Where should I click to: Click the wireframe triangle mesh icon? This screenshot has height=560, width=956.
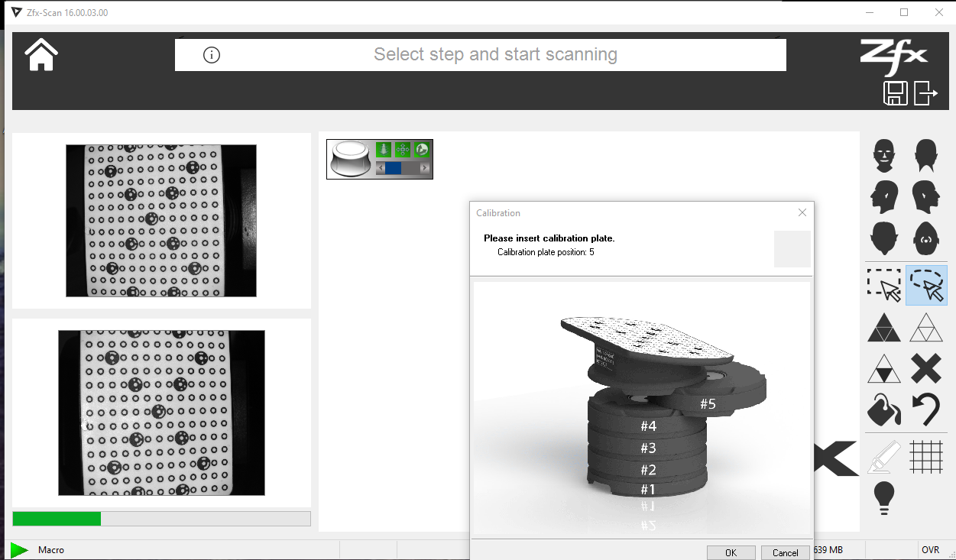tap(925, 328)
